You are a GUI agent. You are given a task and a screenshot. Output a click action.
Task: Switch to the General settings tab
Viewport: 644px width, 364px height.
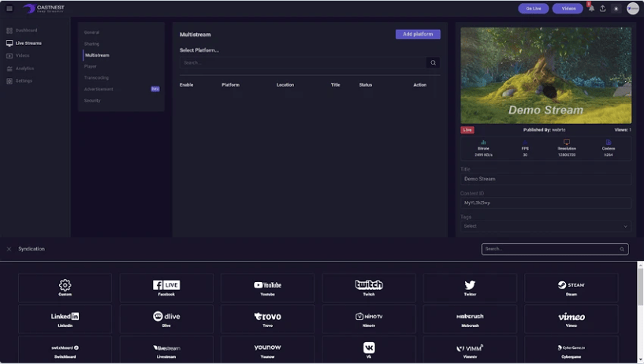pyautogui.click(x=91, y=32)
